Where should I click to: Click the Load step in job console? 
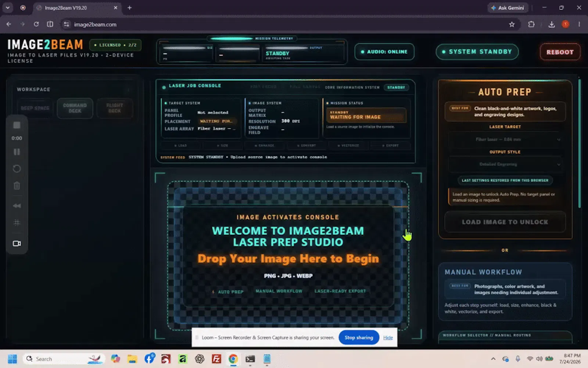[x=180, y=146]
